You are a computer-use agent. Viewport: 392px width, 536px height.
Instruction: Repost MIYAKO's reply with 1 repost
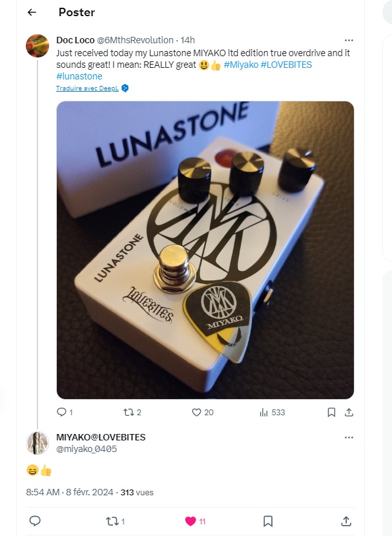[x=113, y=521]
